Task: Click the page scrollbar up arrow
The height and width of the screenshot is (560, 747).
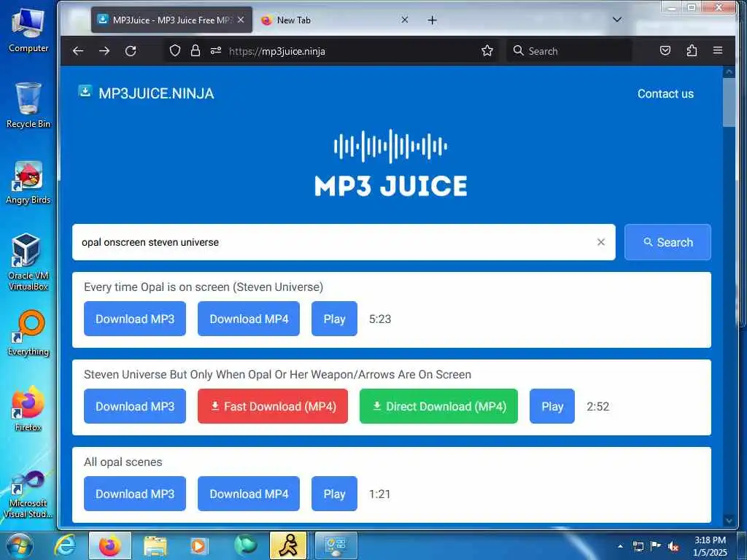Action: click(x=729, y=72)
